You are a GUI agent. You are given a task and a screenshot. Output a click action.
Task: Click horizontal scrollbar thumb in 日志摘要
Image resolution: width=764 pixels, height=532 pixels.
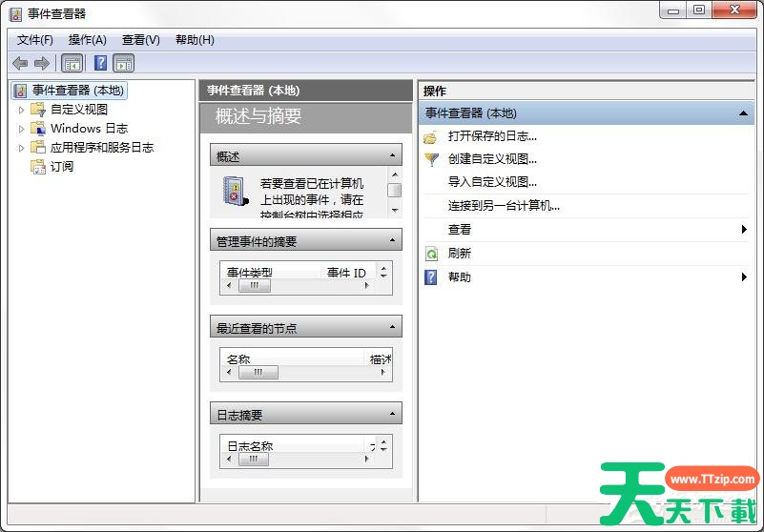(254, 459)
